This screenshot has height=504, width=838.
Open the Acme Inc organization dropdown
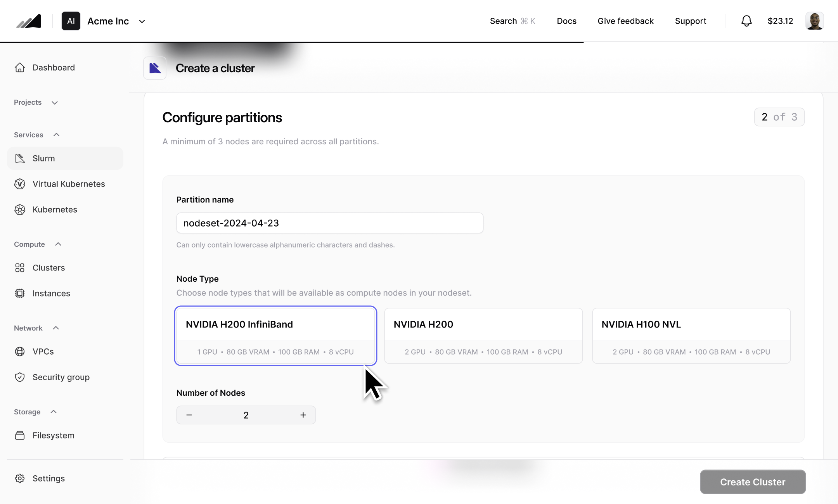[x=142, y=21]
